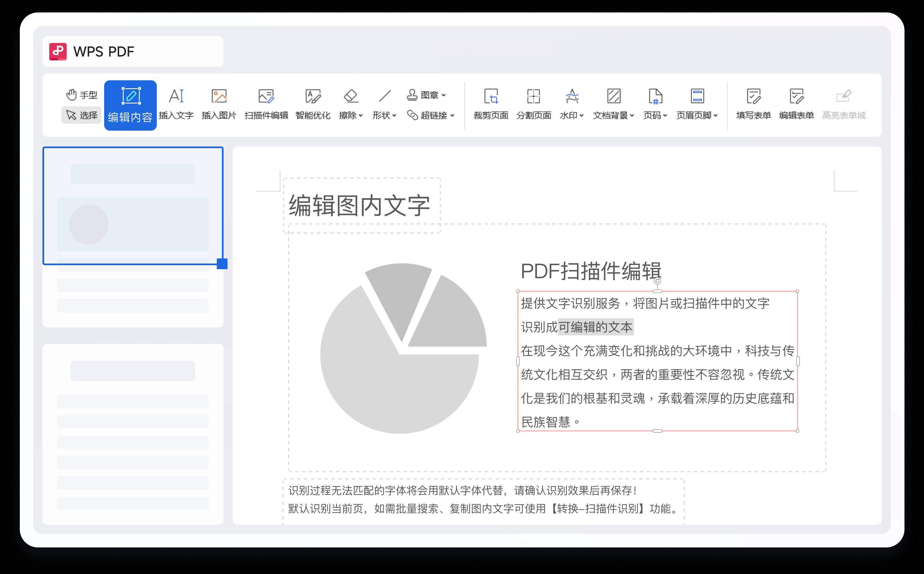Expand the 擦除 eraser dropdown
Viewport: 924px width, 574px height.
pyautogui.click(x=351, y=104)
